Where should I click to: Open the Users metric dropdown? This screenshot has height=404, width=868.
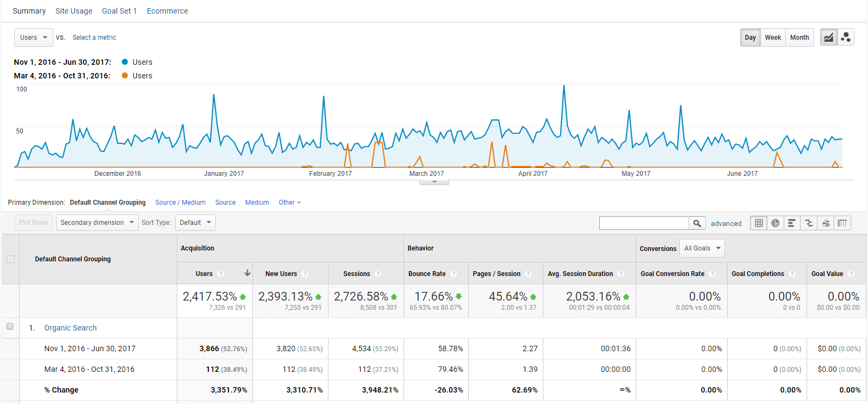[x=34, y=38]
